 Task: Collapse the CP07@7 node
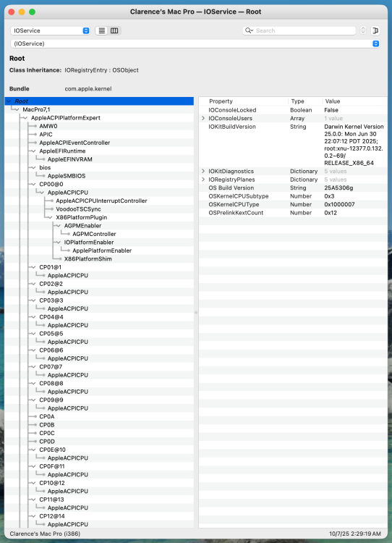[34, 367]
